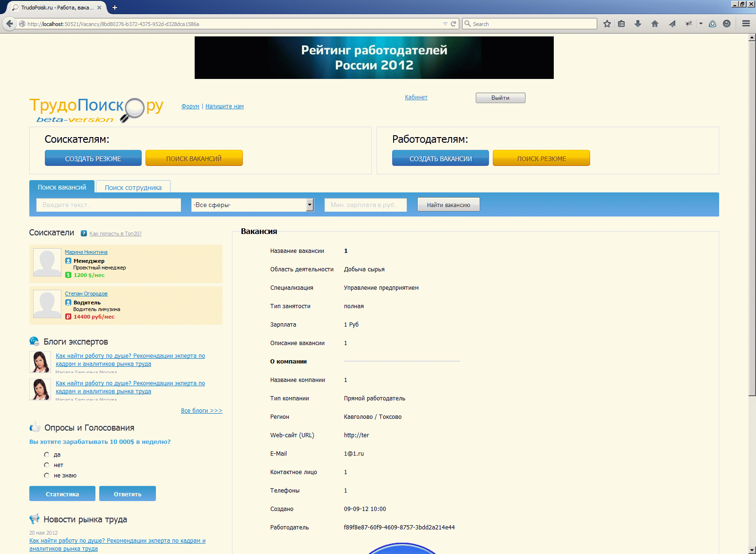This screenshot has height=554, width=756.
Task: Go back with the browser back arrow
Action: coord(9,24)
